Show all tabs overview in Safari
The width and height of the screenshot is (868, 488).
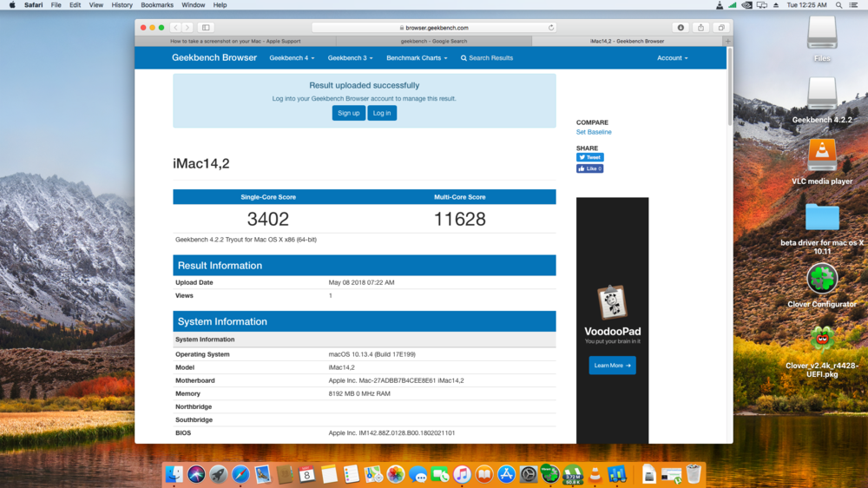[720, 28]
